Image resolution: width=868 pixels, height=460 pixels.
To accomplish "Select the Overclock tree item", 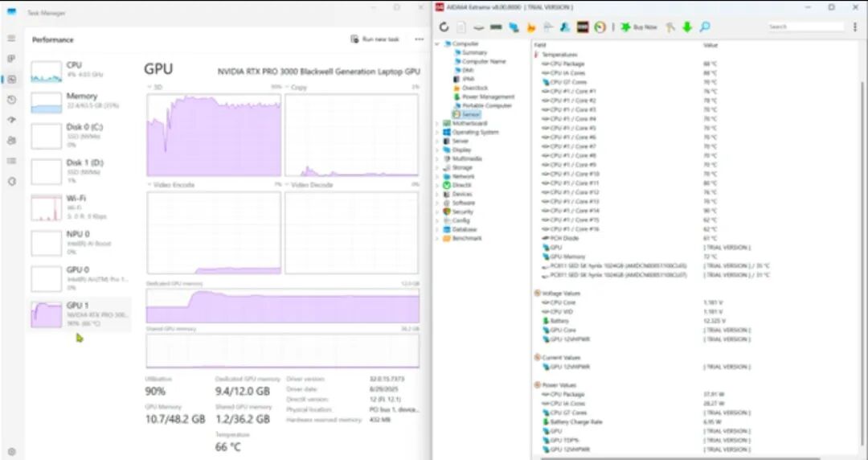I will click(474, 88).
